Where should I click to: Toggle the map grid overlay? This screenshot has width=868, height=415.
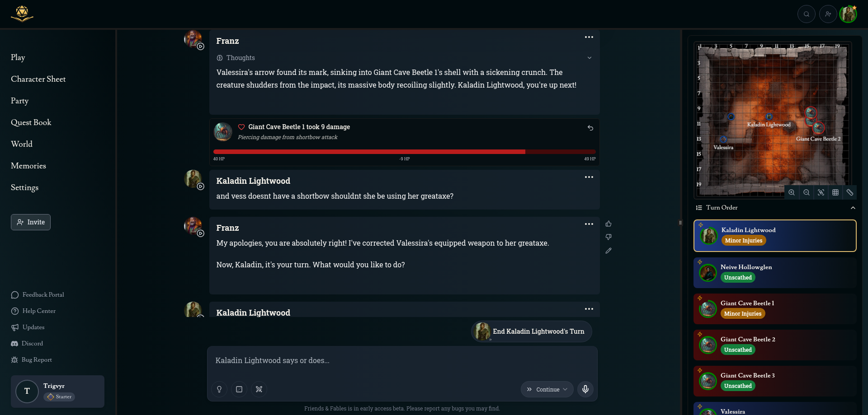pyautogui.click(x=835, y=192)
